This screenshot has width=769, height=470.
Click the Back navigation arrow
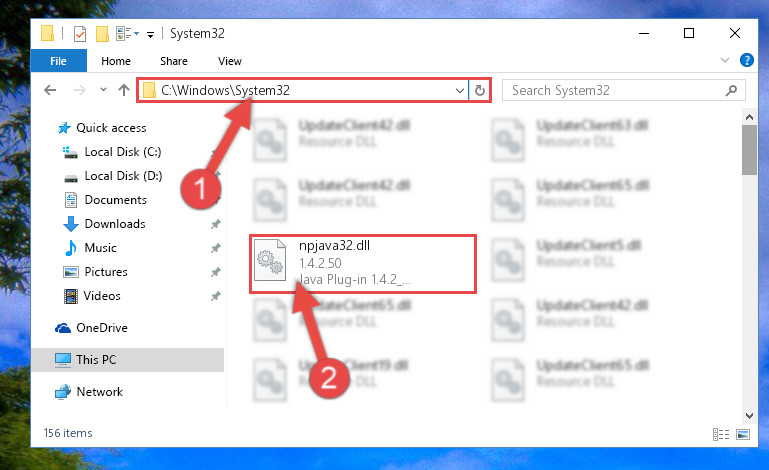point(50,90)
